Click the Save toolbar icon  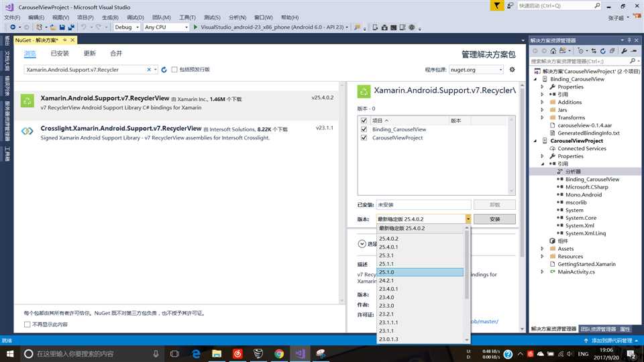(62, 27)
